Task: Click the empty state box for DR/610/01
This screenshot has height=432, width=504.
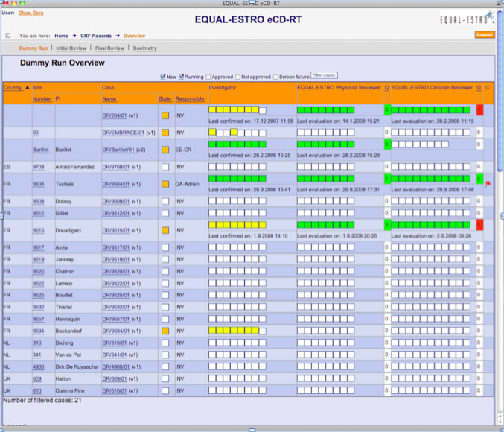Action: click(x=165, y=390)
